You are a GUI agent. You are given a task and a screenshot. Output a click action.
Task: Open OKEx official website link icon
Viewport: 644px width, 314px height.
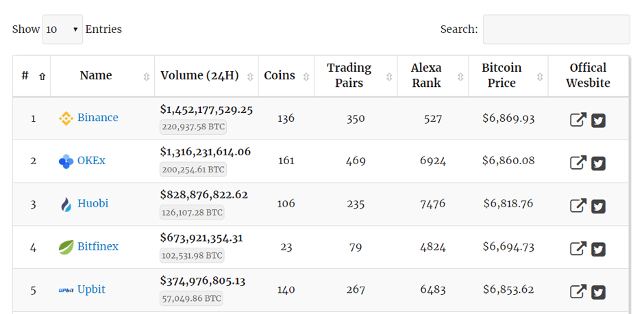coord(578,163)
